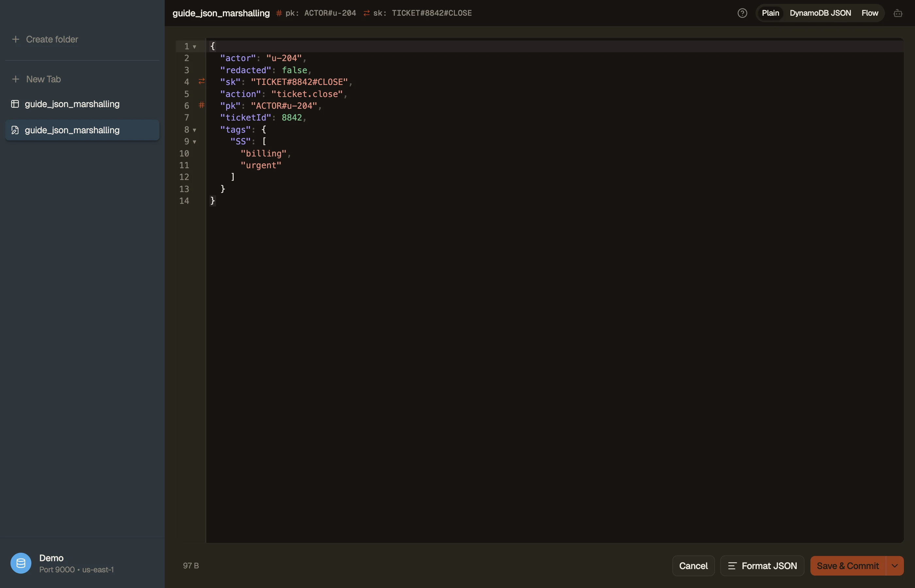915x588 pixels.
Task: Click the sort key arrows icon in header
Action: point(366,13)
